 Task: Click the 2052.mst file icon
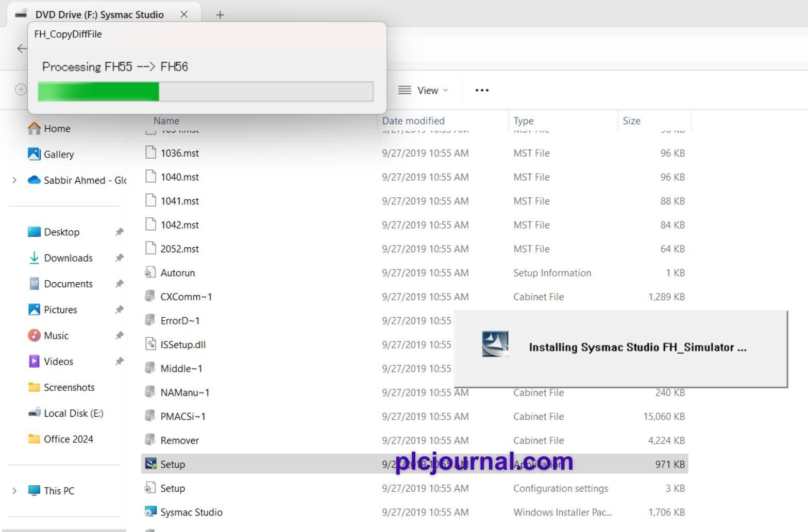coord(150,249)
